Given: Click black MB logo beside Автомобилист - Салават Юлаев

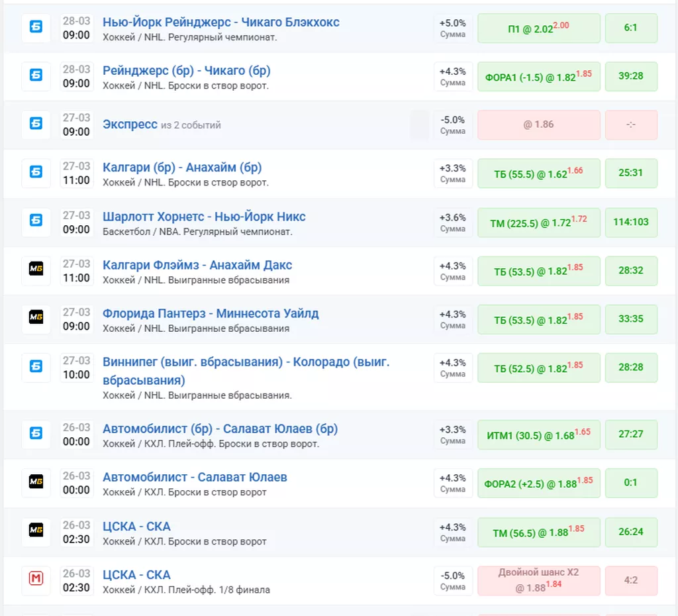Looking at the screenshot, I should pos(36,483).
